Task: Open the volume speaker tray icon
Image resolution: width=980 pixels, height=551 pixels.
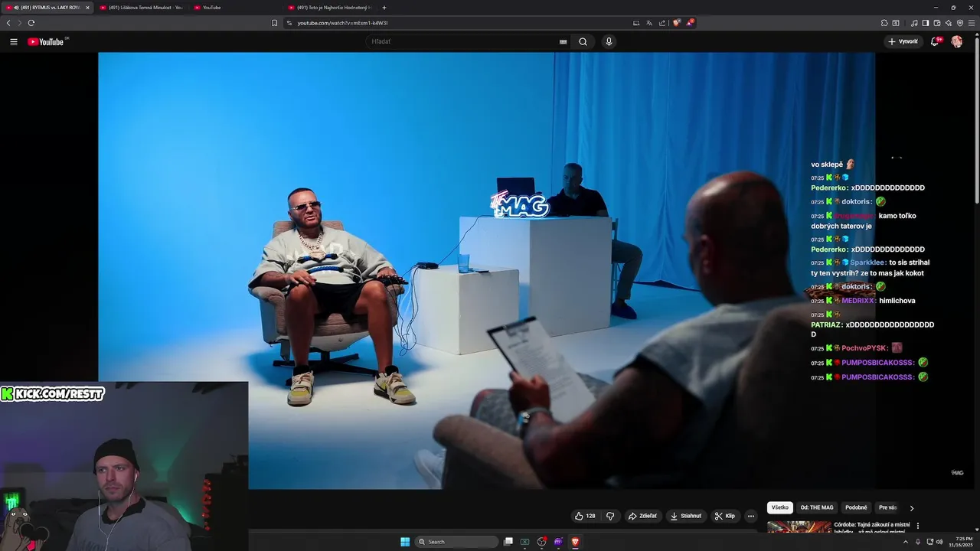Action: click(939, 542)
